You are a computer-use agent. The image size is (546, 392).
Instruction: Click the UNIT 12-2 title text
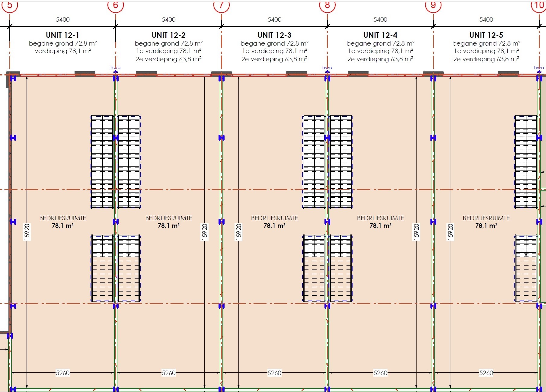coord(168,35)
